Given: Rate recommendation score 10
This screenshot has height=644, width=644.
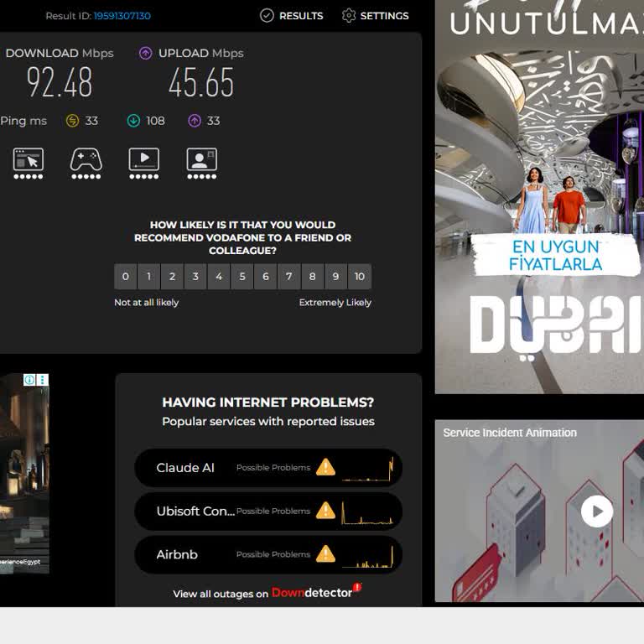Looking at the screenshot, I should [360, 277].
